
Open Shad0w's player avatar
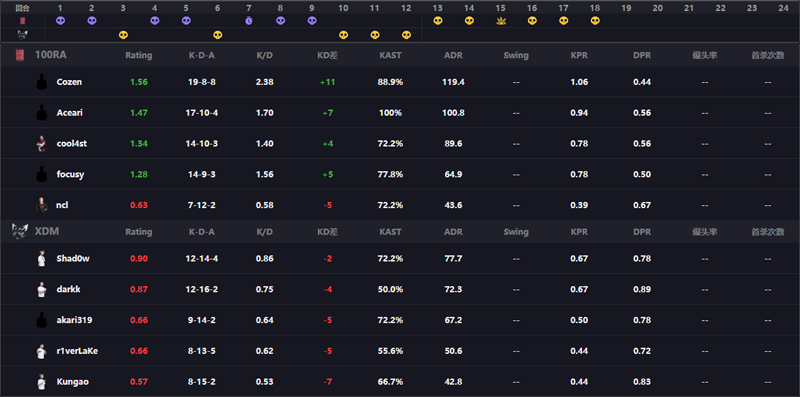pos(41,259)
